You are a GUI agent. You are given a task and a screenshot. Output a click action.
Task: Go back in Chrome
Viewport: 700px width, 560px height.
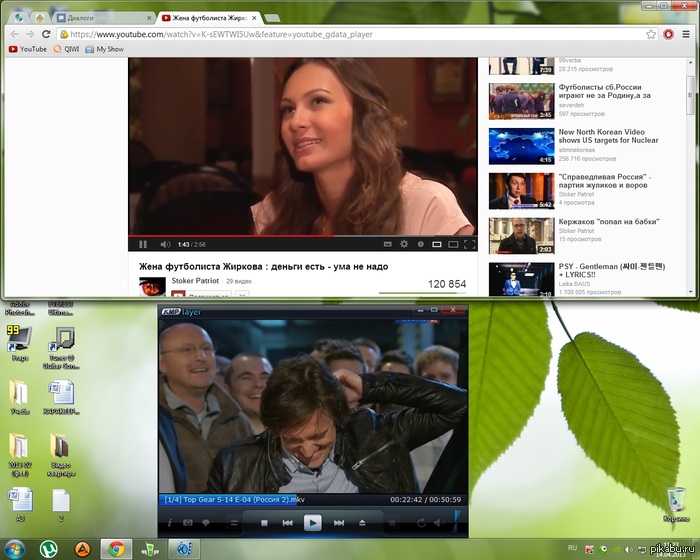(14, 34)
